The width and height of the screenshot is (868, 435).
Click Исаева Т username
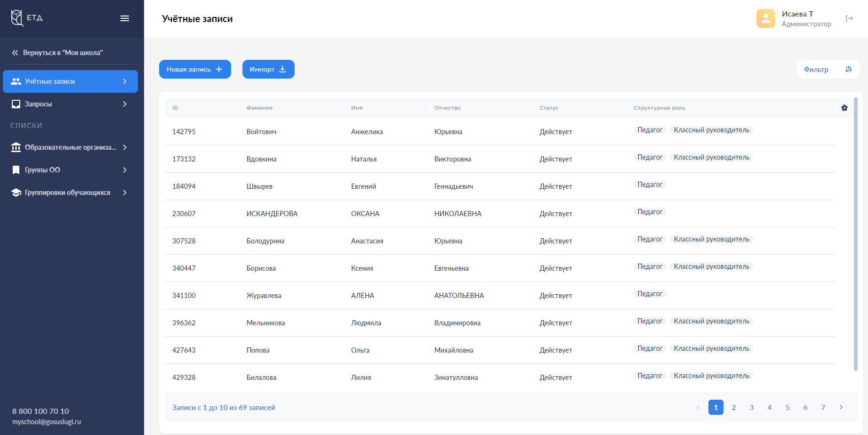coord(797,14)
